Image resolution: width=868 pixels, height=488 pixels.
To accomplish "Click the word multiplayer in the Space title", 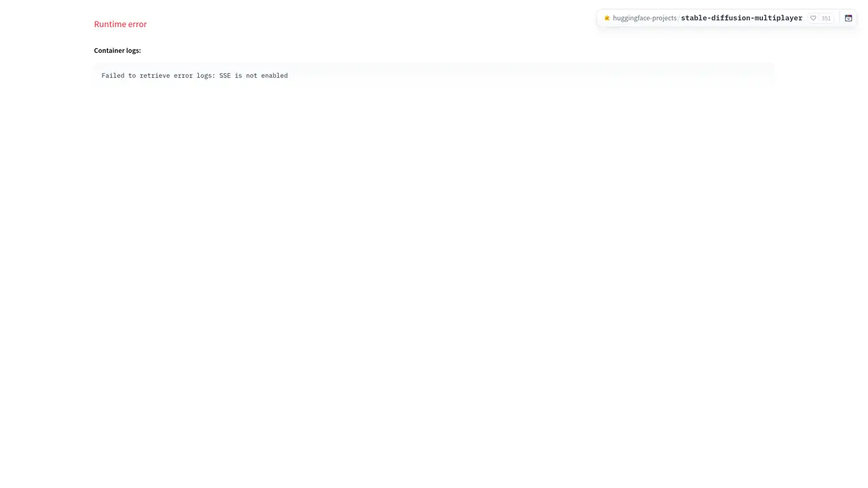I will click(x=778, y=18).
